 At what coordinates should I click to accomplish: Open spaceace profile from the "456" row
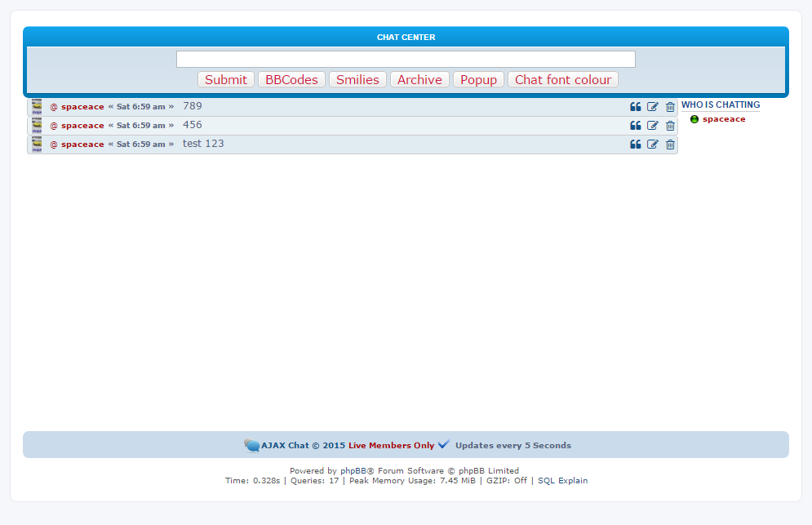82,126
